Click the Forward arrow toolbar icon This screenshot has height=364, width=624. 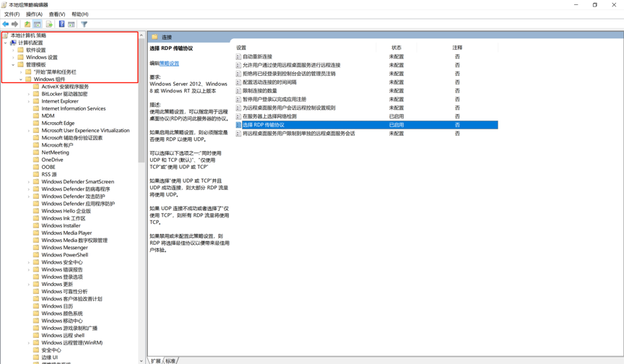15,25
